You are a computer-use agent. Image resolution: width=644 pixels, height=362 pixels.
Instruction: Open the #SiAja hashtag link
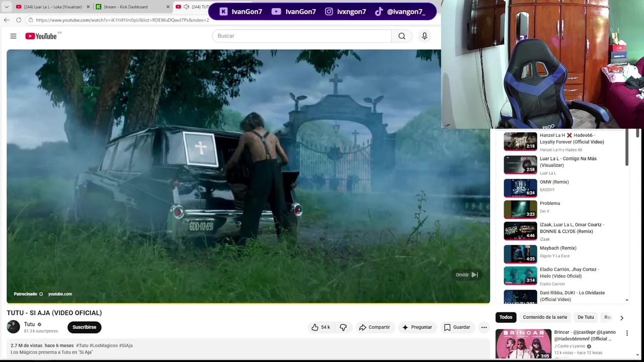point(126,345)
